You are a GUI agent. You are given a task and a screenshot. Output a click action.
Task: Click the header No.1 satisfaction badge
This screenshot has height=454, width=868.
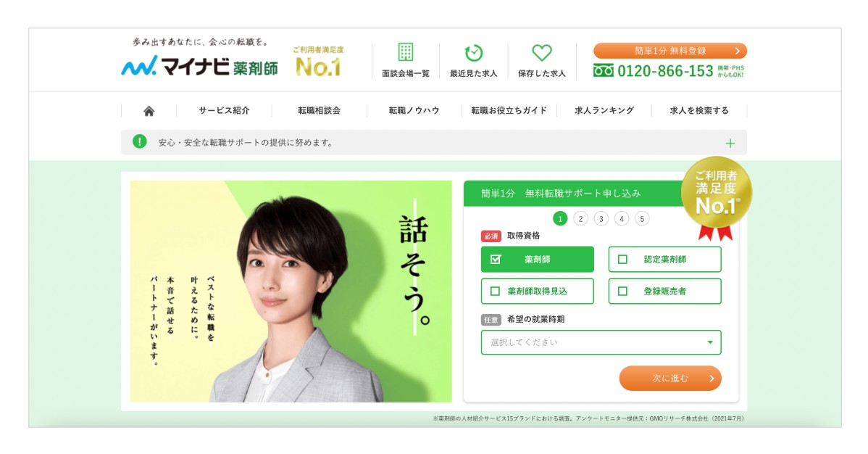318,62
